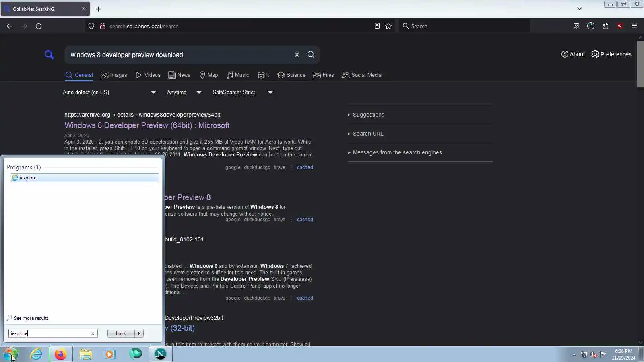
Task: Open the list all tabs dropdown
Action: tap(580, 9)
